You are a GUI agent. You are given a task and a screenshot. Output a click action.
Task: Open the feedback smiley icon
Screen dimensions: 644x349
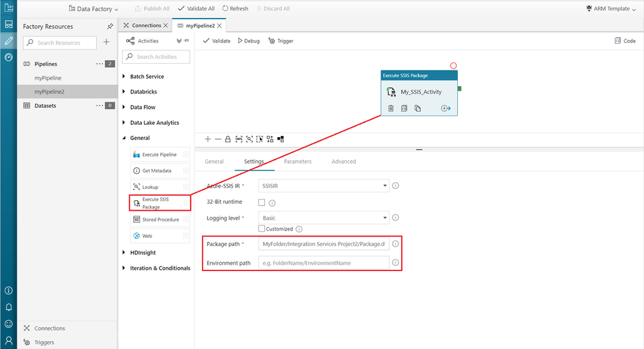tap(8, 324)
